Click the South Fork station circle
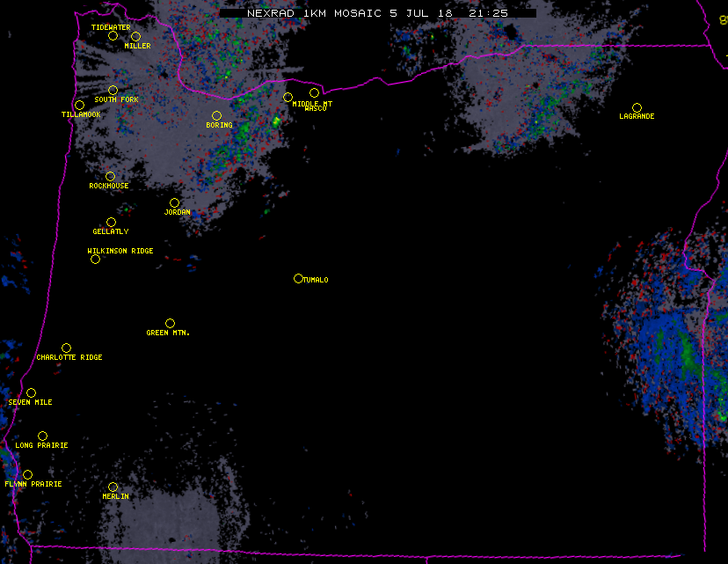This screenshot has width=728, height=564. click(113, 91)
